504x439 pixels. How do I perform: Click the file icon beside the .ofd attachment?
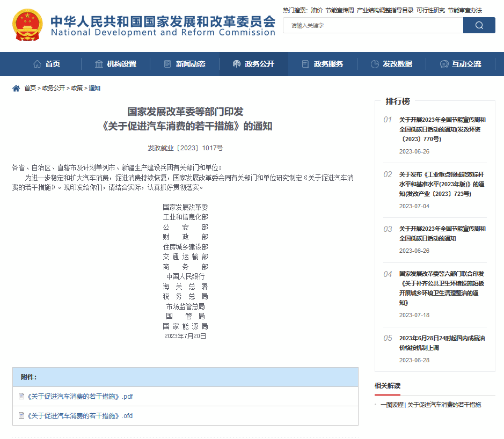tap(21, 415)
